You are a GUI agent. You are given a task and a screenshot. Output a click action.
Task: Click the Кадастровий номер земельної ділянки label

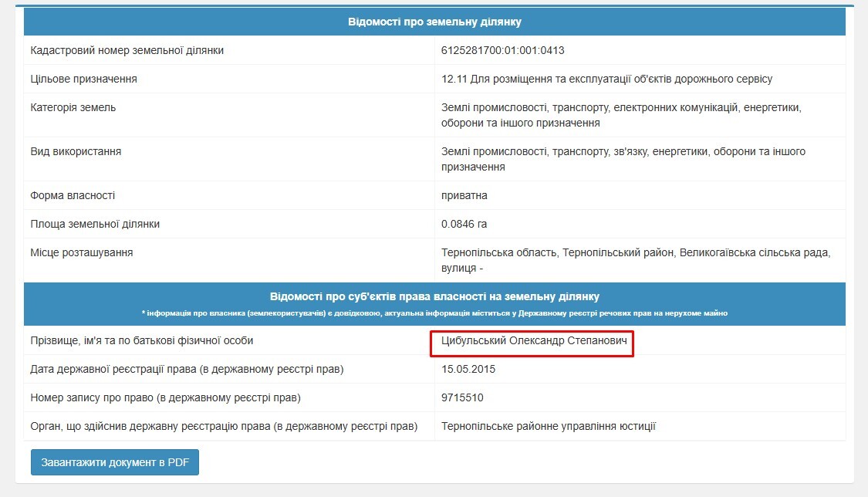(x=127, y=50)
